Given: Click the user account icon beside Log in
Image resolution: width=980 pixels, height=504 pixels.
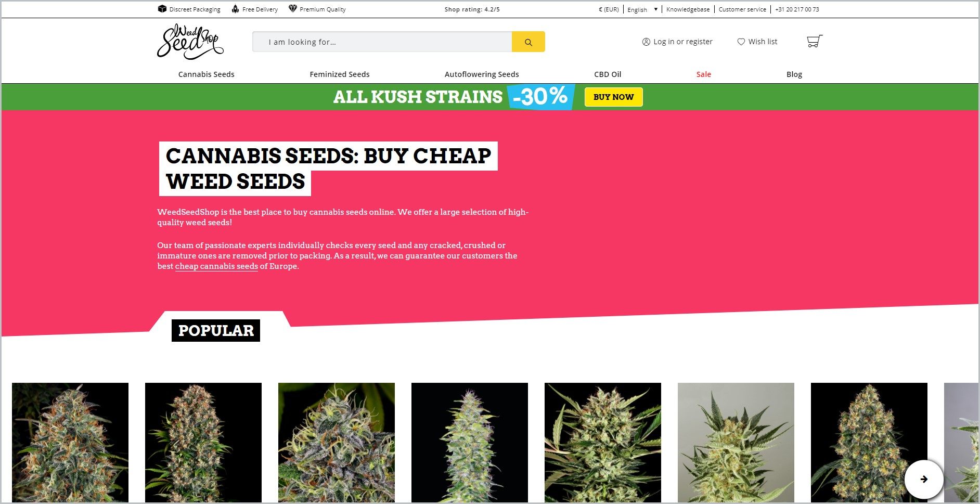Looking at the screenshot, I should click(x=646, y=42).
